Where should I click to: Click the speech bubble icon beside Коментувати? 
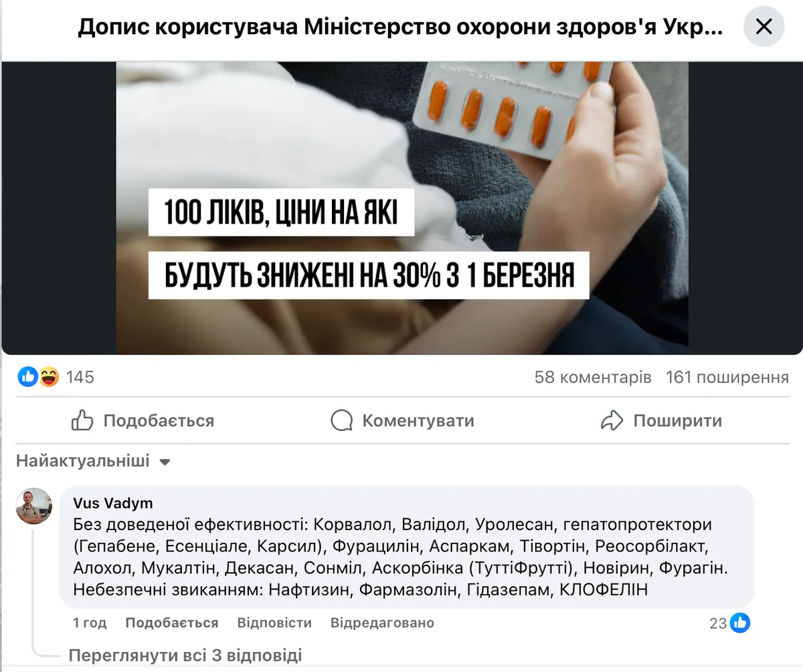pos(341,420)
